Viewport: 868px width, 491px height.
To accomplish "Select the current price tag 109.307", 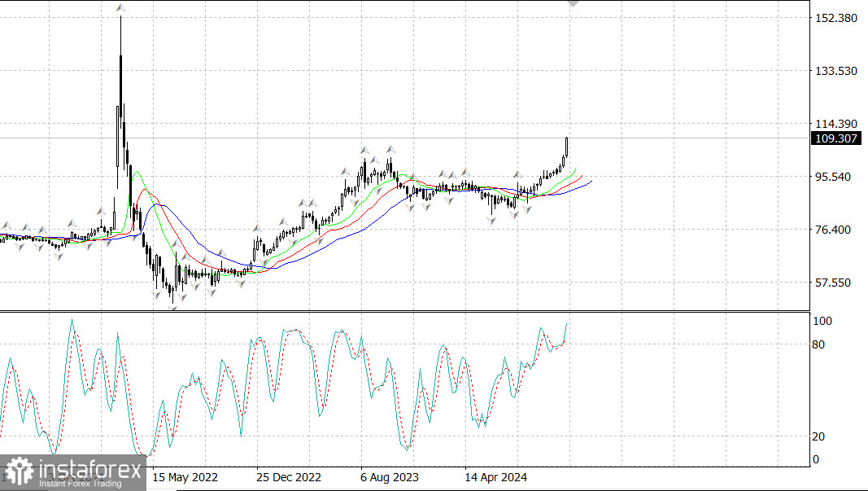I will 836,138.
